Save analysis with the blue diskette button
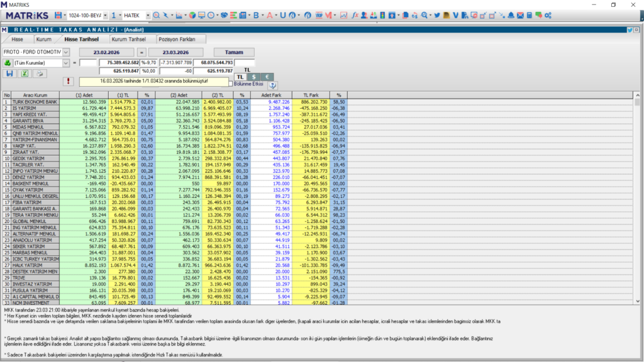Viewport: 644px width, 362px height. click(9, 74)
